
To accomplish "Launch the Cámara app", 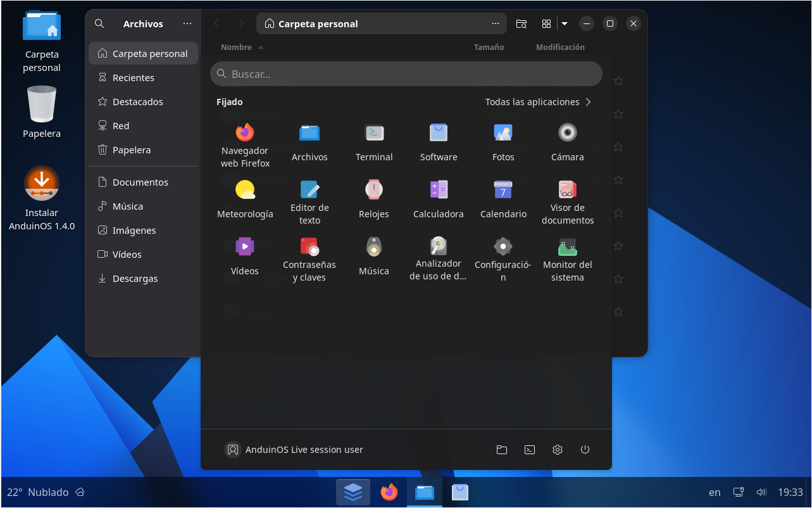I will (567, 143).
